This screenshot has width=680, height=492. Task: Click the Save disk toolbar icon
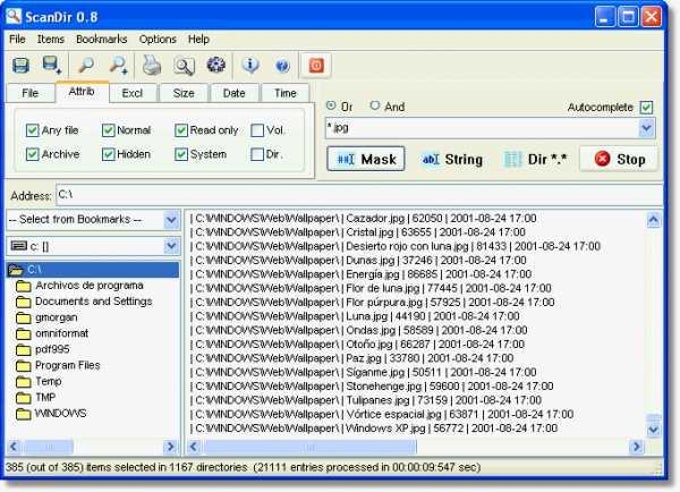click(x=20, y=66)
